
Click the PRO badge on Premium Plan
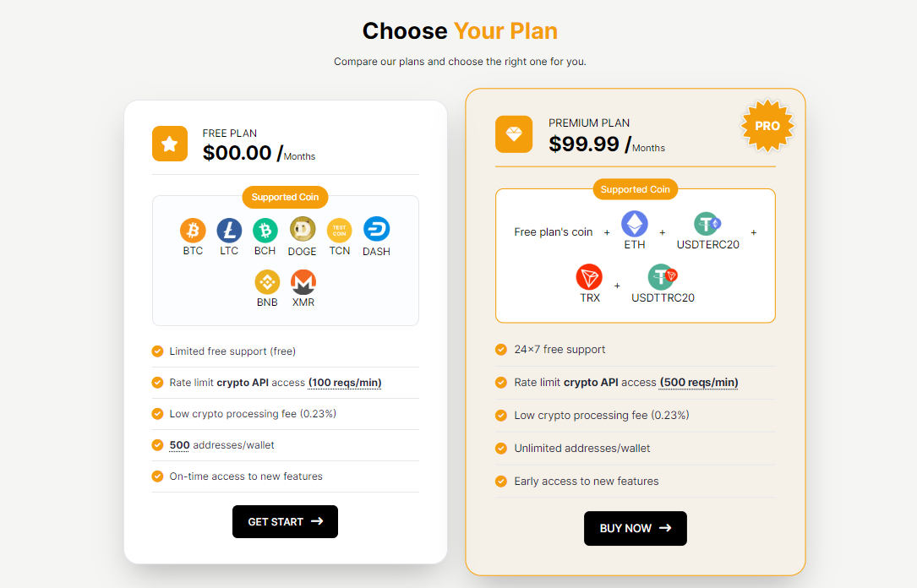[x=767, y=126]
